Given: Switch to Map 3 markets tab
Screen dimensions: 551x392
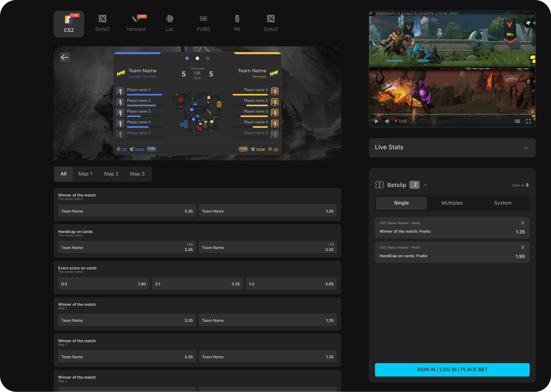Looking at the screenshot, I should [137, 174].
